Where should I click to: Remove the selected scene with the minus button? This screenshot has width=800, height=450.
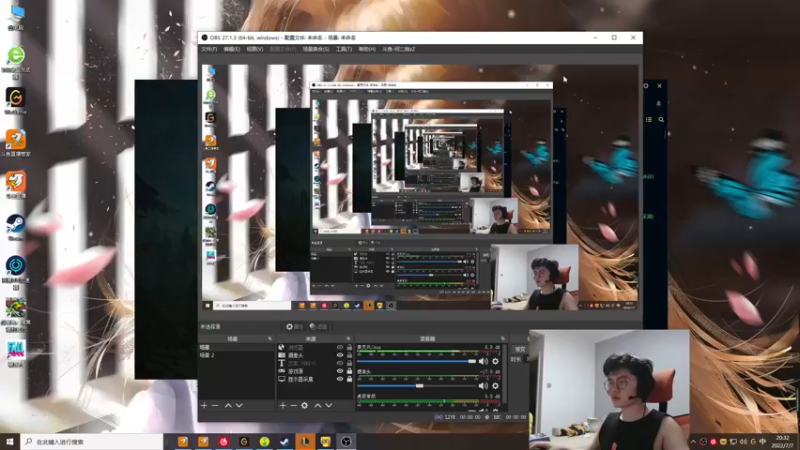pyautogui.click(x=215, y=406)
